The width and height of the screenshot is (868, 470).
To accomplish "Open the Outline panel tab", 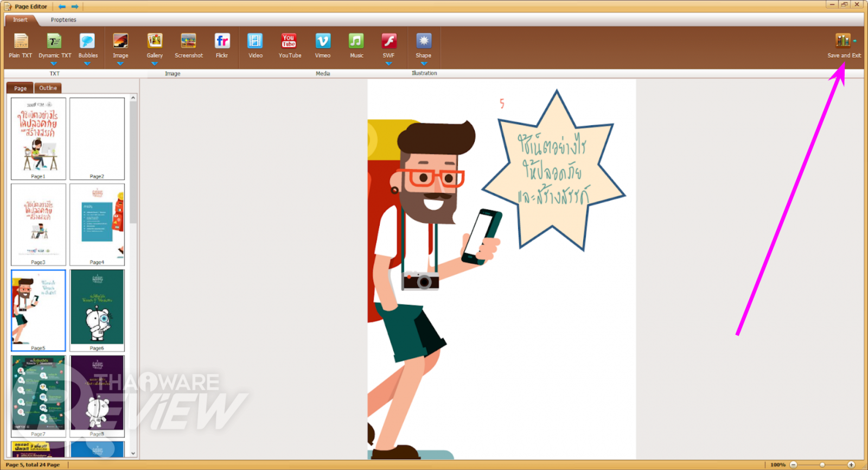I will (48, 88).
